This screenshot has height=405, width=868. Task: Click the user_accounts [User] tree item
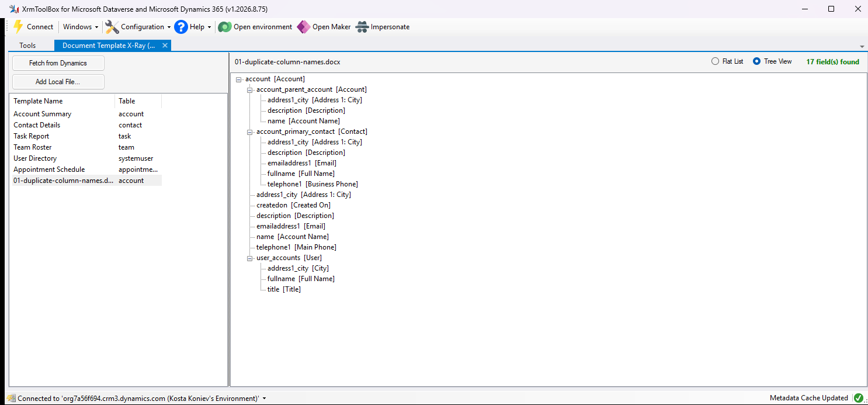289,258
